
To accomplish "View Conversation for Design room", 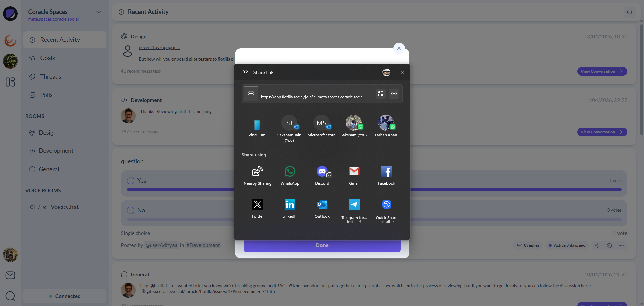I will point(602,71).
